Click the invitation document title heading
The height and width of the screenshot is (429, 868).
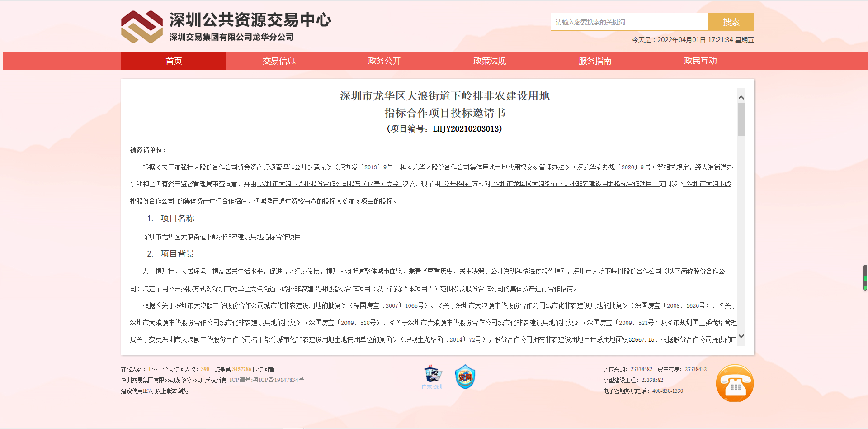tap(444, 104)
